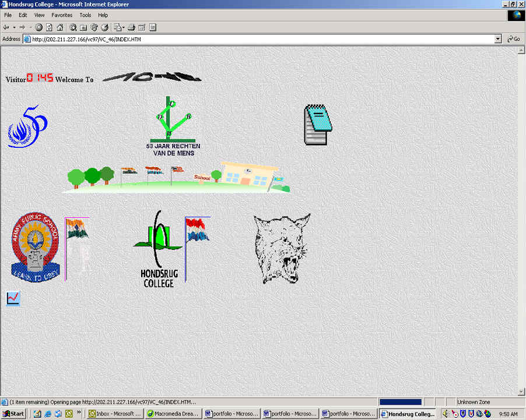This screenshot has height=420, width=526.
Task: Click the volume speaker tray icon
Action: pyautogui.click(x=446, y=414)
